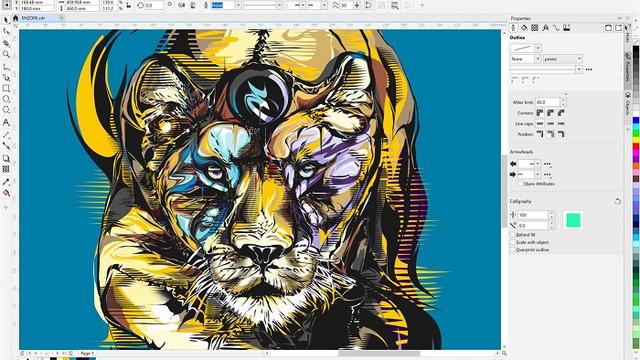
Task: Select the Zoom magnifier tool
Action: coord(6,54)
